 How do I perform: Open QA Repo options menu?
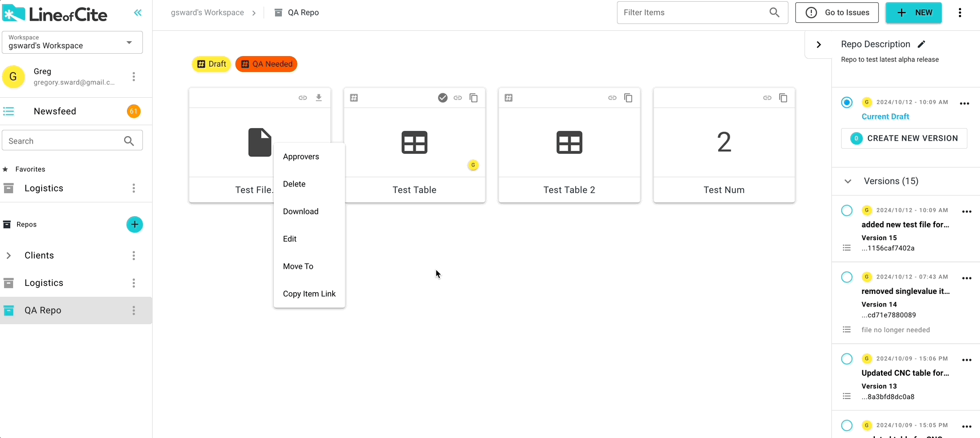134,310
